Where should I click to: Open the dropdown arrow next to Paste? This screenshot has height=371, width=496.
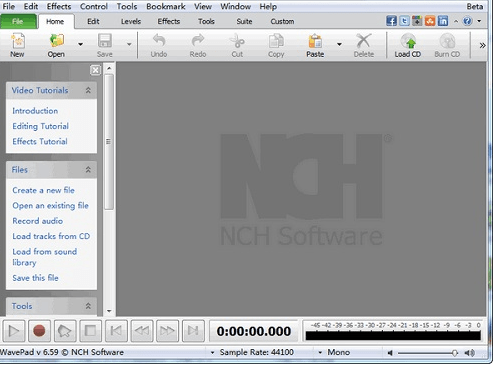point(339,44)
